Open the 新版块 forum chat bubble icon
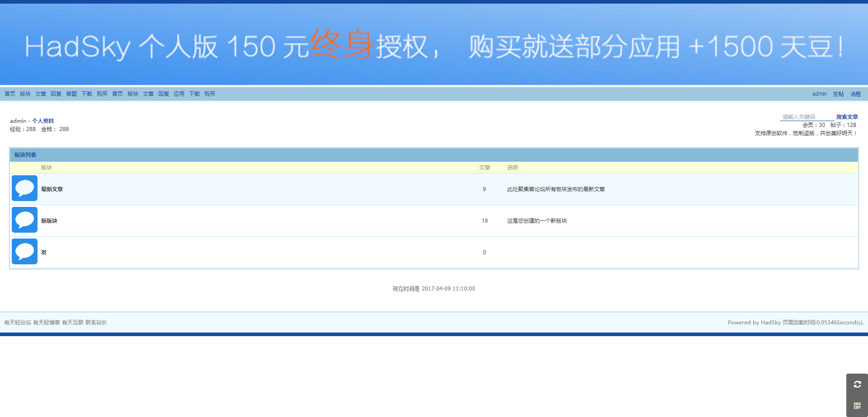This screenshot has width=868, height=417. 24,220
